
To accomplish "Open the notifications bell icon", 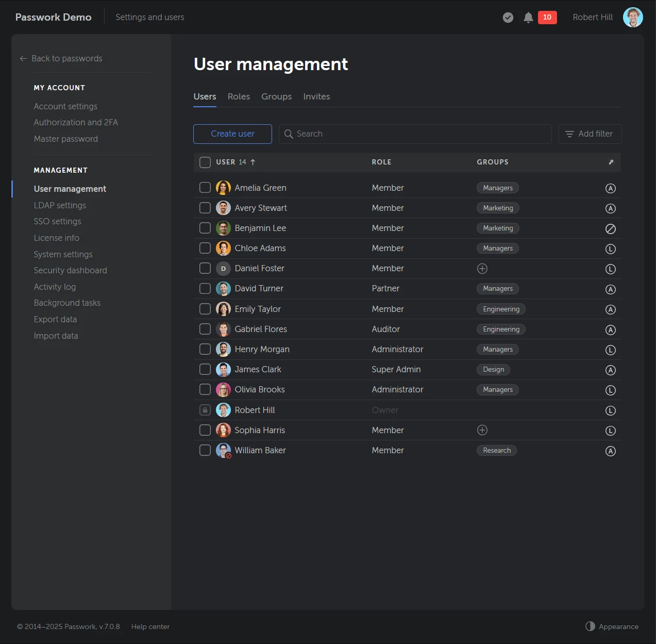I will click(x=528, y=18).
